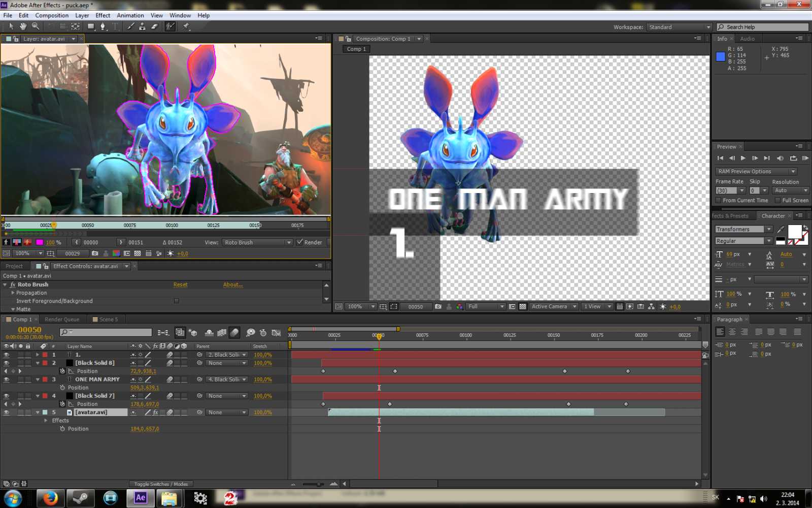This screenshot has height=508, width=812.
Task: Toggle Auto-keyframe stopwatch in timeline header
Action: coord(263,333)
